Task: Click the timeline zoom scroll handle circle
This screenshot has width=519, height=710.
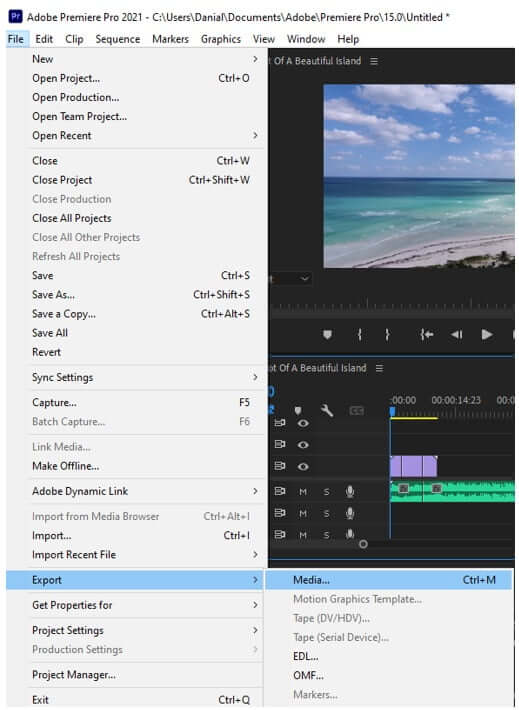Action: pyautogui.click(x=363, y=544)
